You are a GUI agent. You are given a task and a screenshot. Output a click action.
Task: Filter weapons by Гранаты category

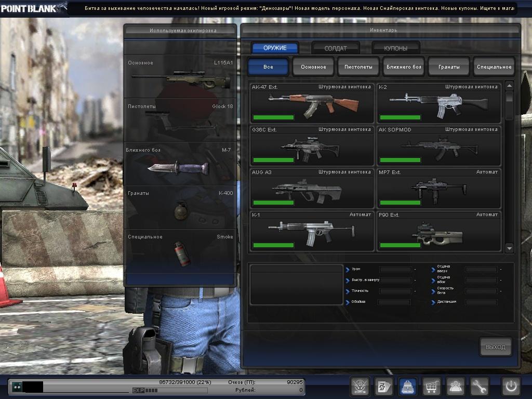[x=449, y=67]
